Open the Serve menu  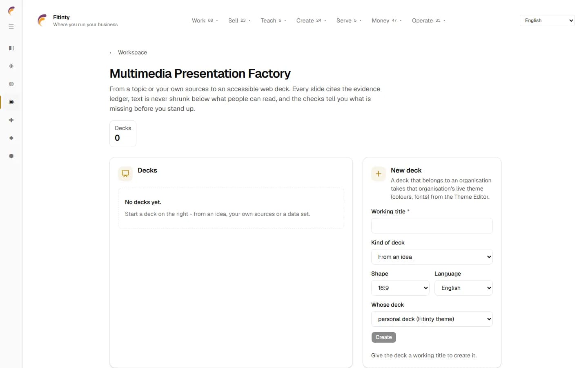tap(349, 20)
